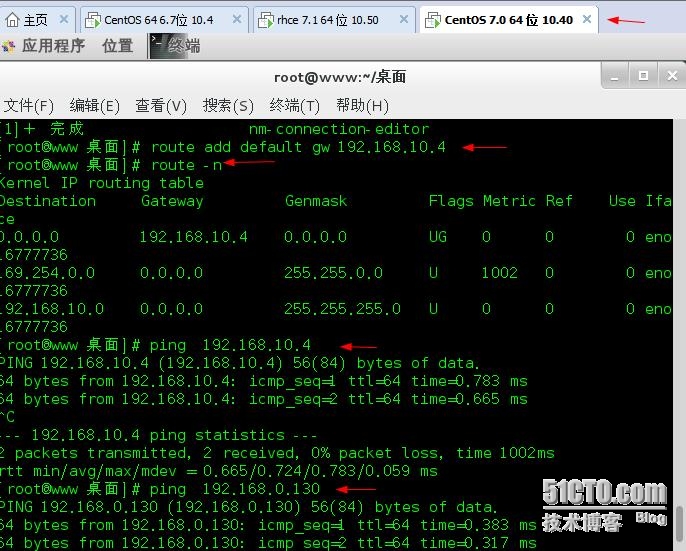Click the terminal title root@www:~/桌面

[340, 77]
